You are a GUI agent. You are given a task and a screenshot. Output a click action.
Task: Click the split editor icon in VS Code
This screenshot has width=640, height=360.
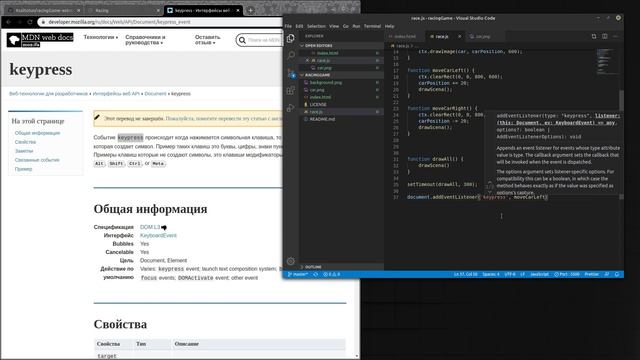(604, 36)
